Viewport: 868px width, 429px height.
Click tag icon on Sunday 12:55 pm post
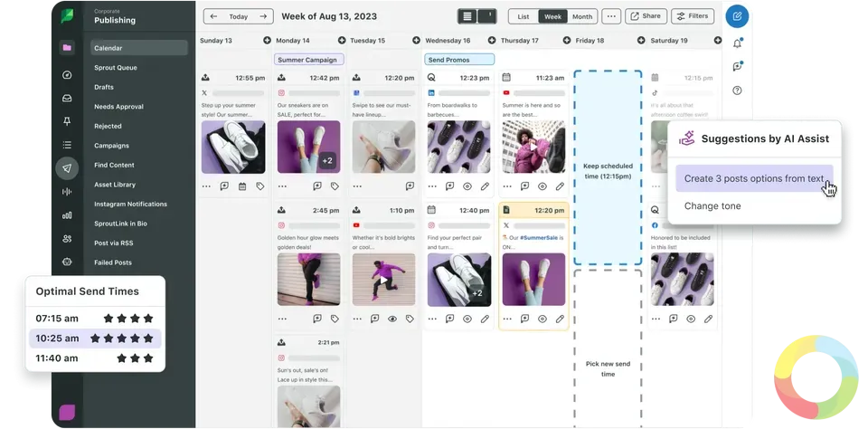[x=260, y=186]
